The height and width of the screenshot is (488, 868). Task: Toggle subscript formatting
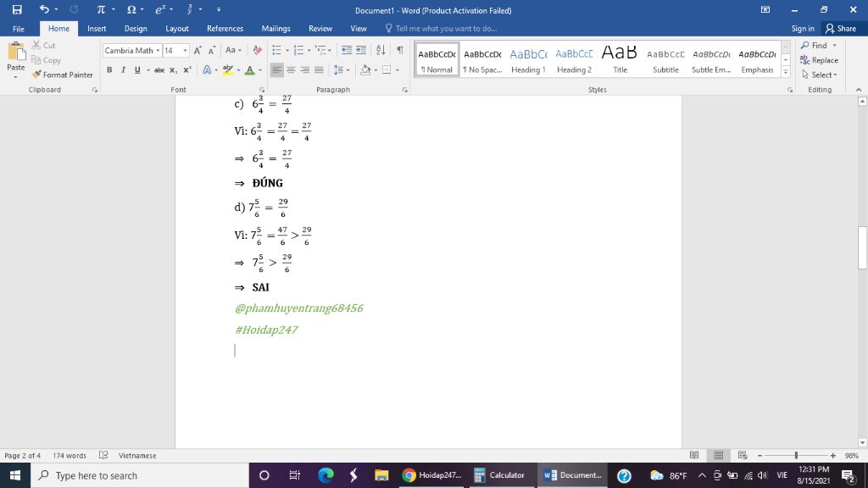pyautogui.click(x=173, y=69)
